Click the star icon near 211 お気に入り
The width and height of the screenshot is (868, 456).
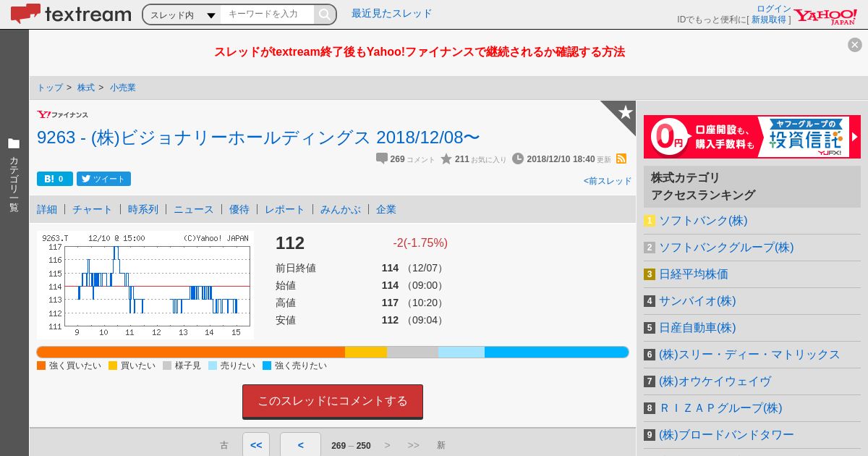tap(446, 159)
